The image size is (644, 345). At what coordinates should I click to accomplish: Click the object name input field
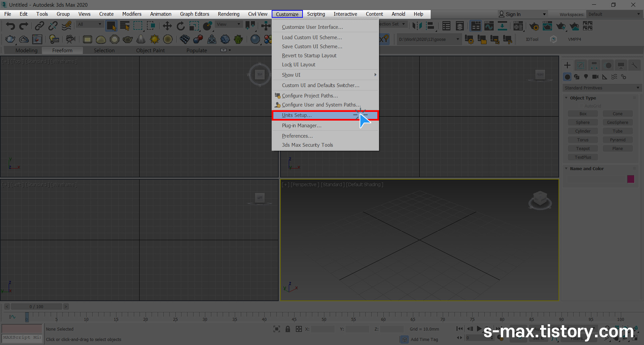tap(596, 179)
